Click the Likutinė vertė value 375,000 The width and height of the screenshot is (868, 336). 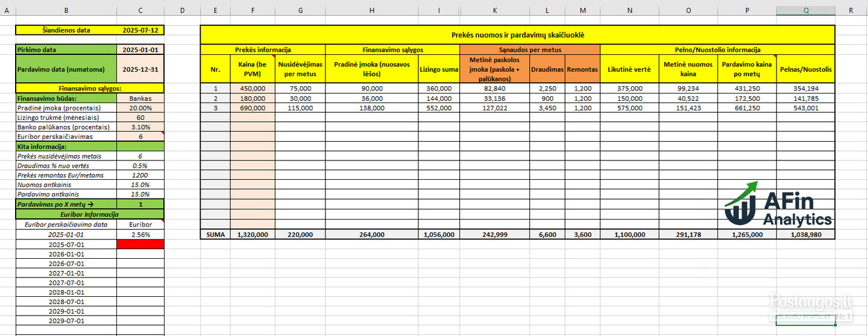(x=629, y=88)
